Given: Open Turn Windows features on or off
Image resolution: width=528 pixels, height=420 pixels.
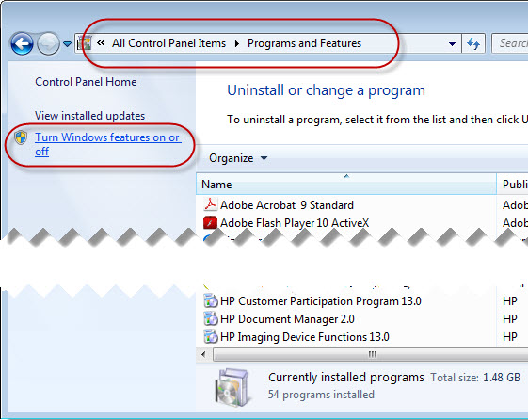Looking at the screenshot, I should click(108, 144).
